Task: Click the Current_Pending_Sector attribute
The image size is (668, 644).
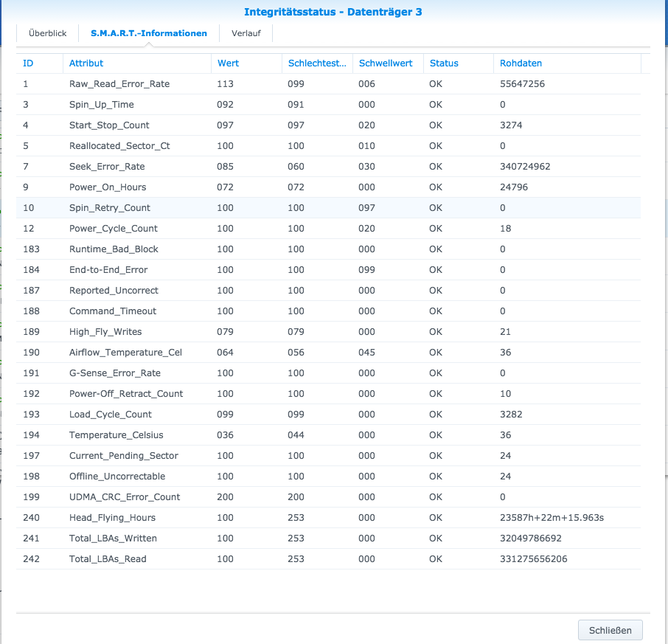Action: [124, 456]
